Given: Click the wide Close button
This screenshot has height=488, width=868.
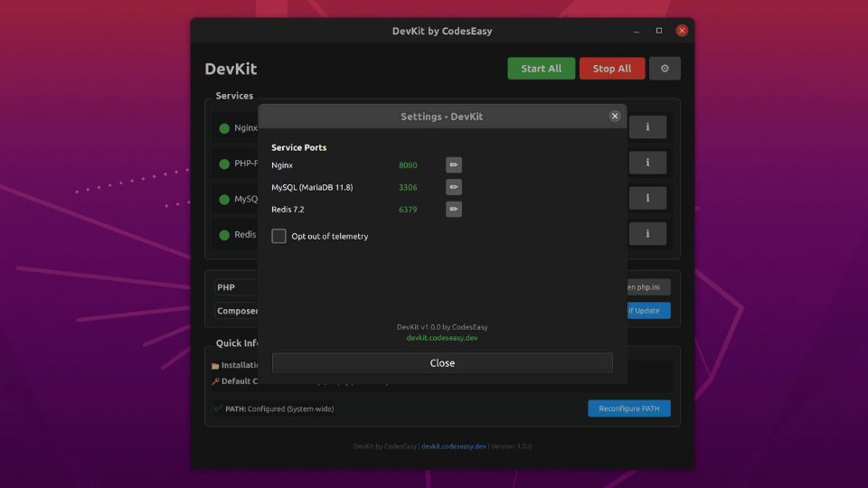Looking at the screenshot, I should pyautogui.click(x=442, y=363).
